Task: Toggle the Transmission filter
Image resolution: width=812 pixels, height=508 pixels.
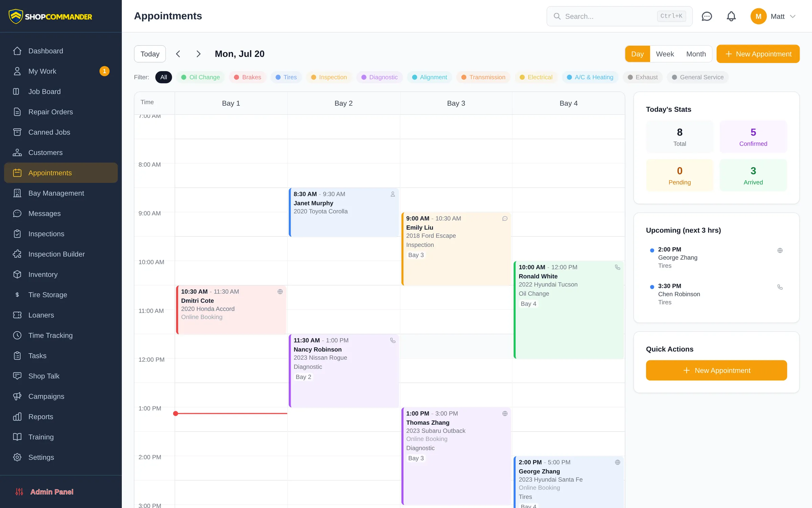Action: (x=483, y=77)
